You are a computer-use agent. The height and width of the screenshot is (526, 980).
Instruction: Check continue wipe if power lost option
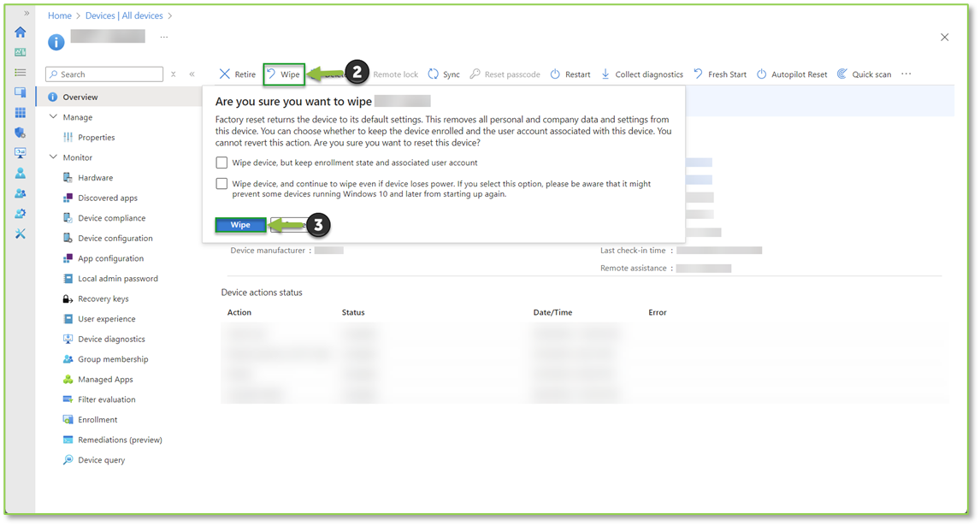point(222,184)
